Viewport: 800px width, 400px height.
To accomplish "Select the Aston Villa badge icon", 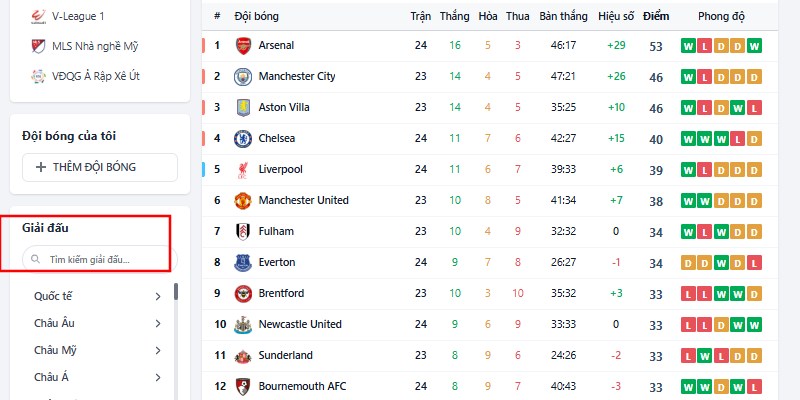I will pos(243,108).
